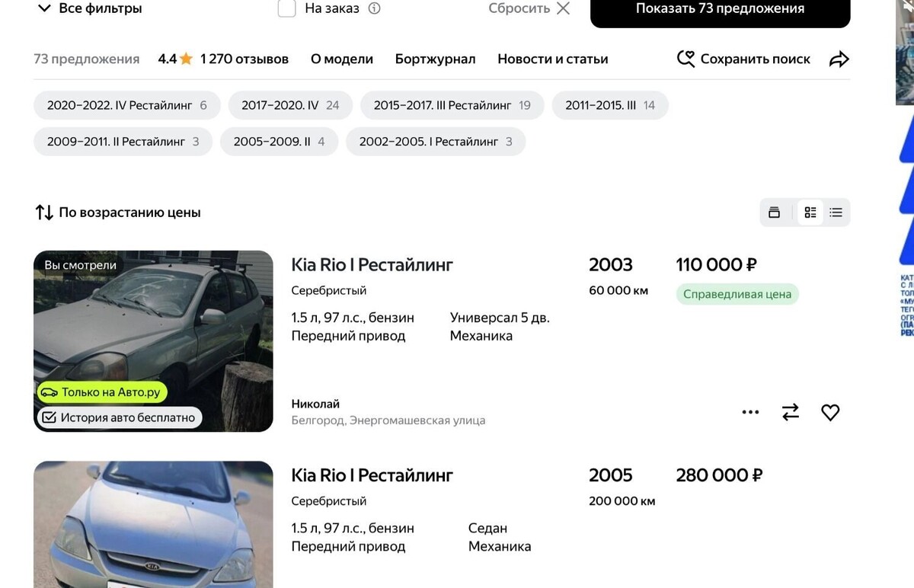The image size is (914, 588).
Task: Open photo of the 2003 silver Kia Rio
Action: [153, 341]
